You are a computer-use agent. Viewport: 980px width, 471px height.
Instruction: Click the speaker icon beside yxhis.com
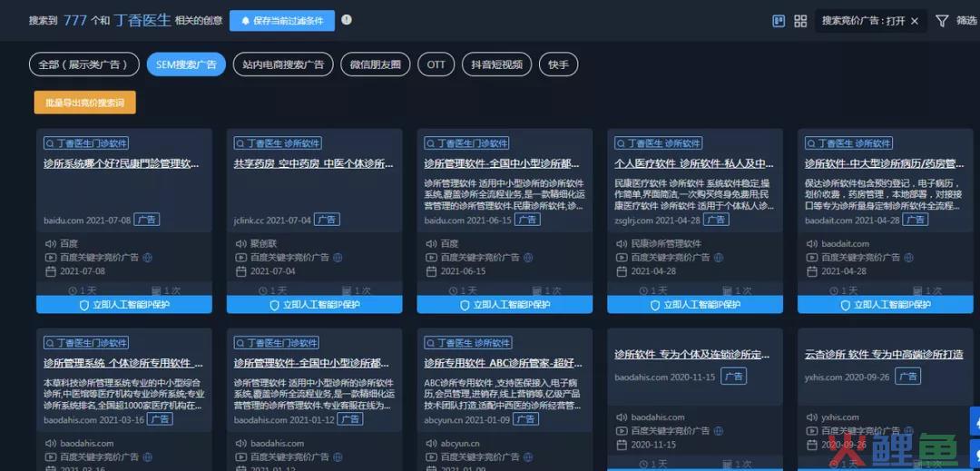coord(811,417)
